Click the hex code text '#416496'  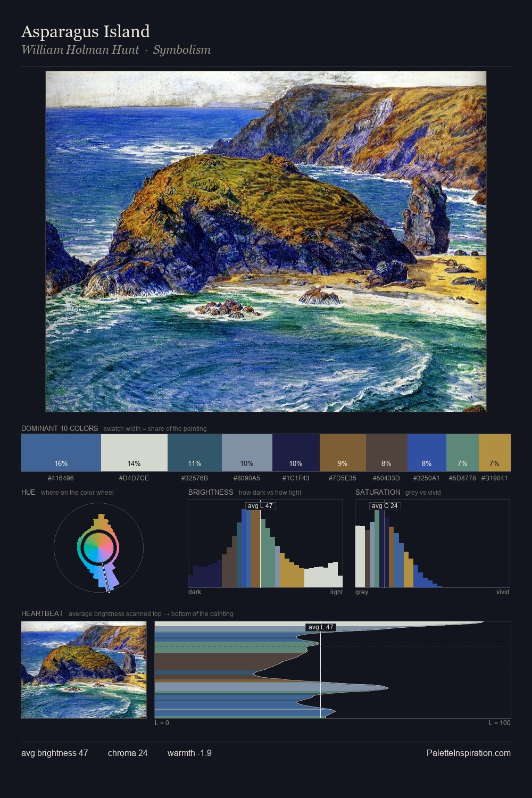click(61, 478)
